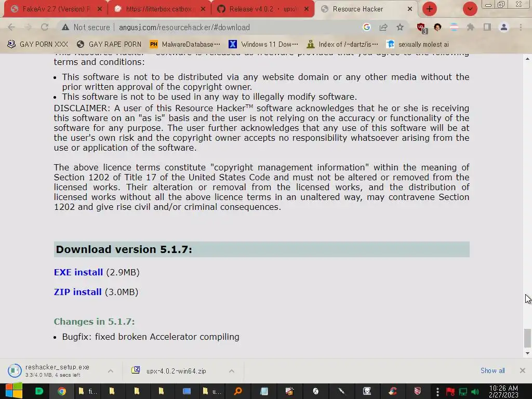Open the 'fi...' folder taskbar item
The image size is (532, 399).
coord(87,391)
